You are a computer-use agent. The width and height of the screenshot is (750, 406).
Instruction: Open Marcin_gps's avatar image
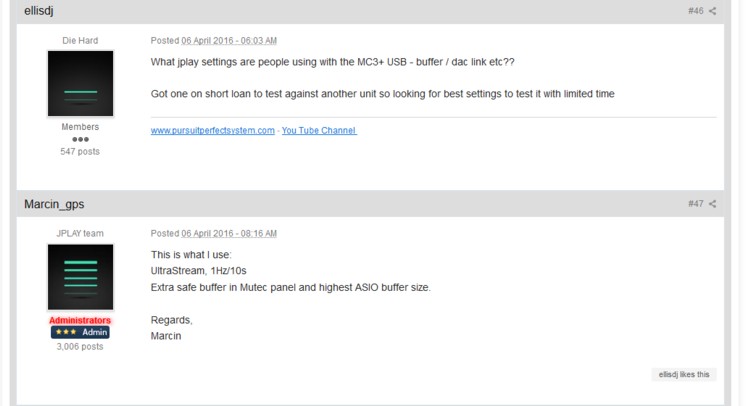(x=80, y=277)
